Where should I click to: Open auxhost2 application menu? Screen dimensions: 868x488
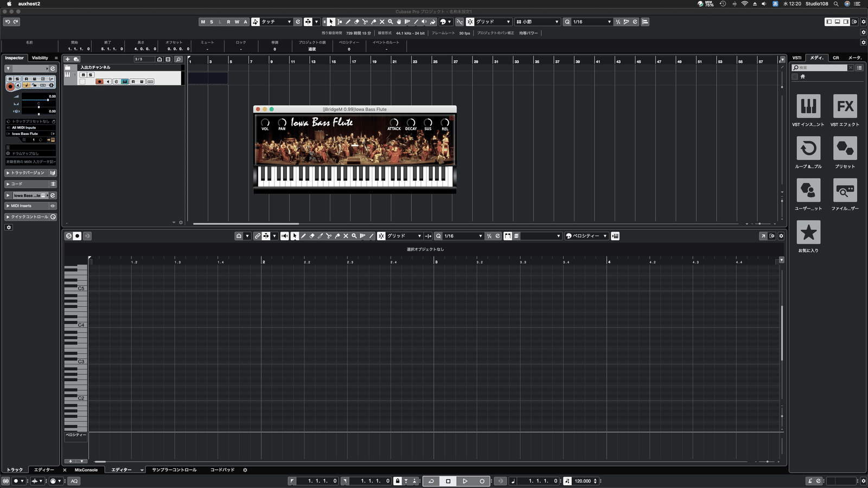click(x=29, y=4)
